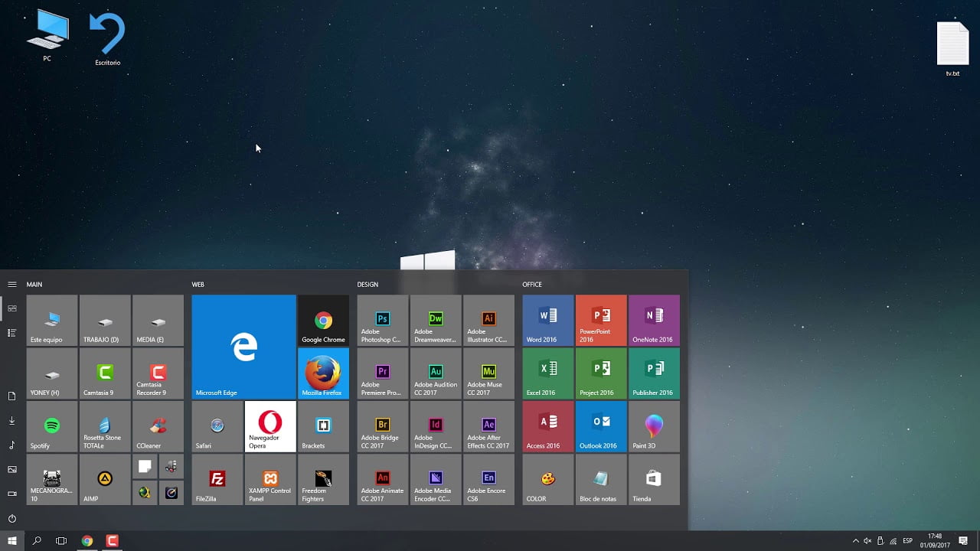Switch to the all apps list view

tap(12, 333)
